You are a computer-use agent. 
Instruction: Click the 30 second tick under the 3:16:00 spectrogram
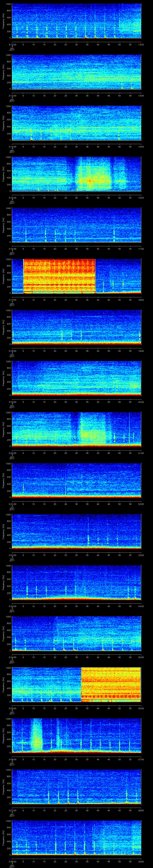77,249
